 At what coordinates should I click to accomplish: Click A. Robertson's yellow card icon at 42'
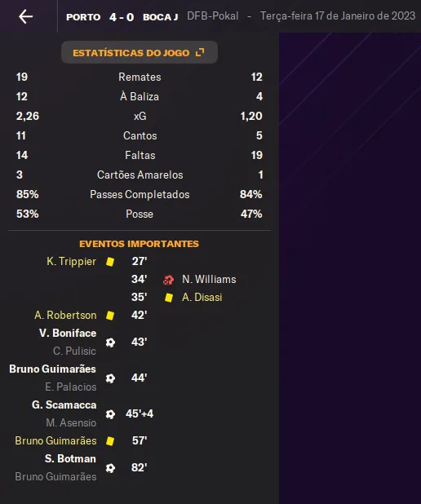(x=110, y=316)
